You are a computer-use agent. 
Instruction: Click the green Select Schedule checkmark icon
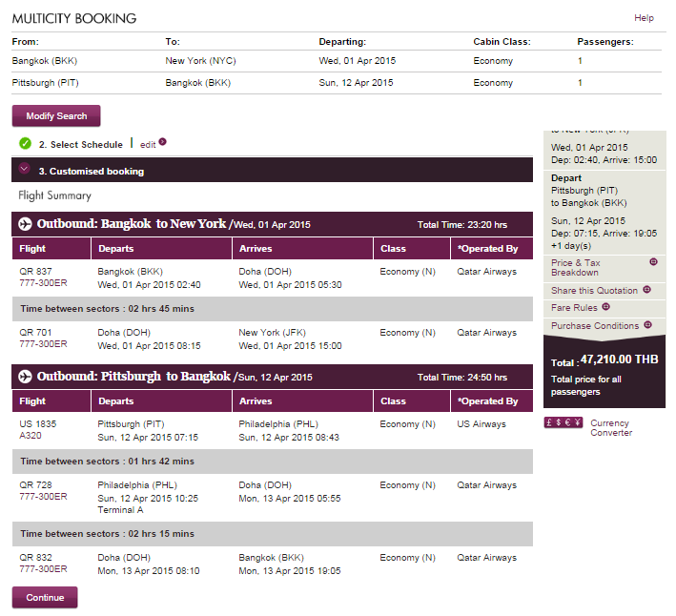[25, 144]
